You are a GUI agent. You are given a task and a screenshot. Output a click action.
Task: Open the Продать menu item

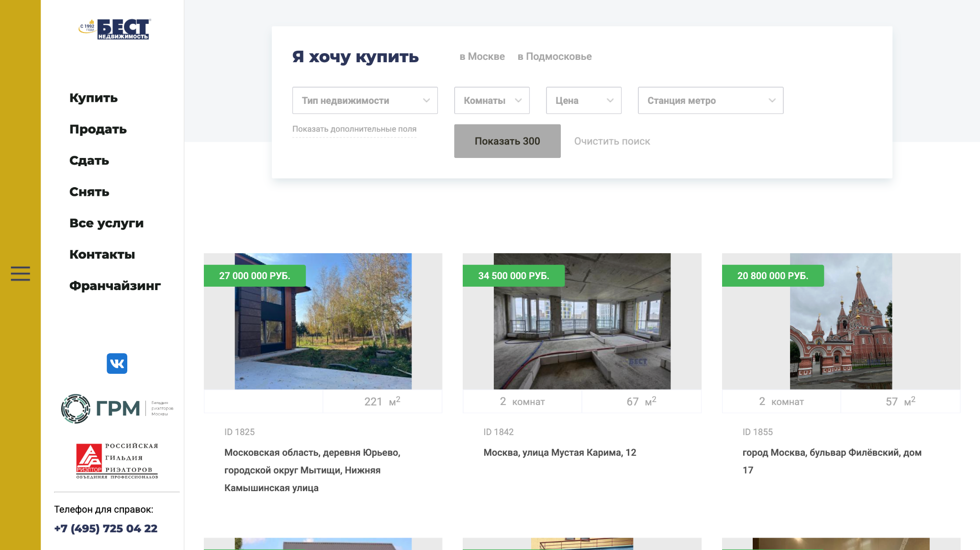coord(98,129)
